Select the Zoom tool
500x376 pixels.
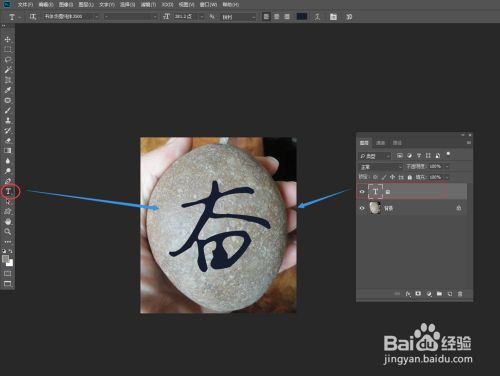(8, 231)
